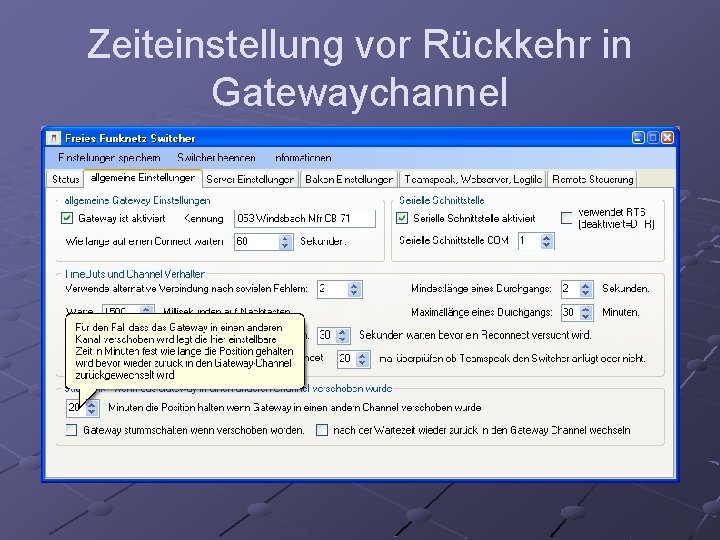This screenshot has width=720, height=540.
Task: Open the Teamspeak, Webserver, Logfile tab
Action: click(473, 179)
